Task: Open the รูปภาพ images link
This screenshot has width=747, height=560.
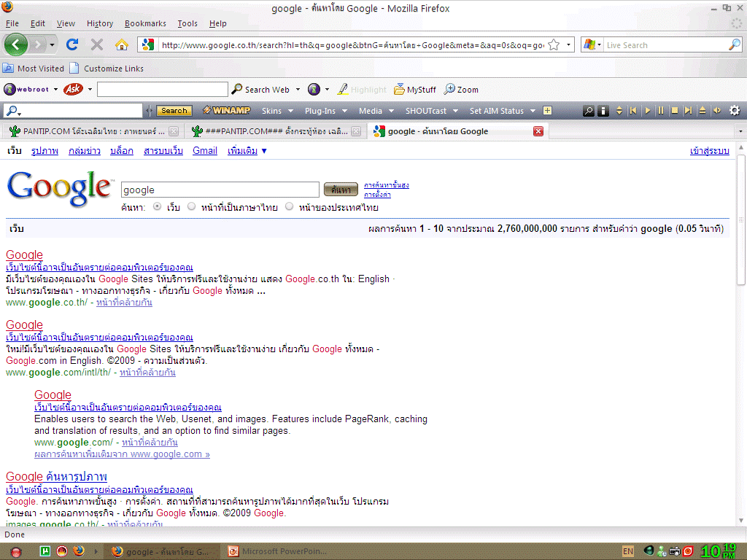Action: [x=44, y=151]
